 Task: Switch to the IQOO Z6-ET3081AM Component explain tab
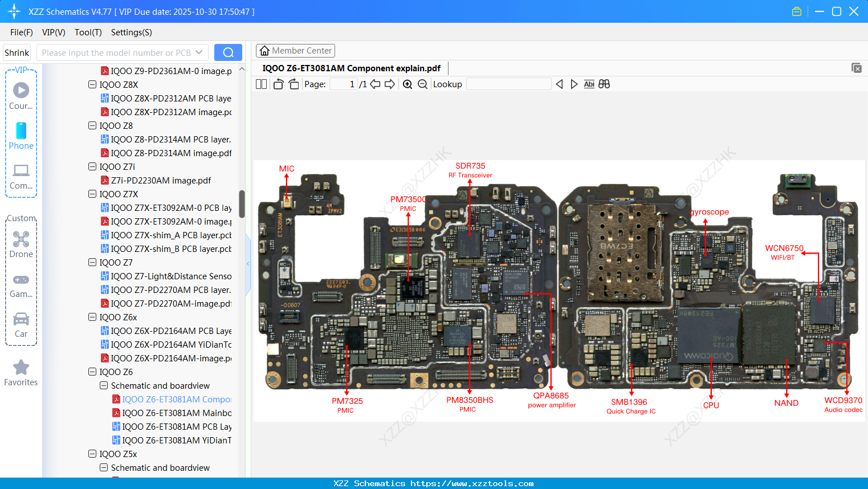pyautogui.click(x=351, y=68)
